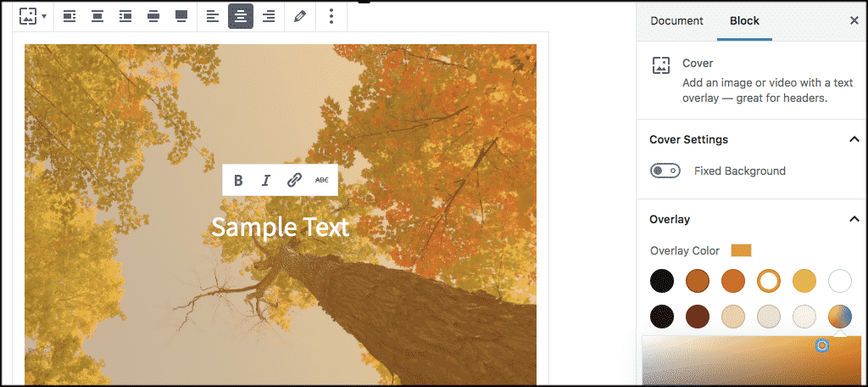The height and width of the screenshot is (387, 868).
Task: Click the multicolor custom color picker swatch
Action: click(x=840, y=317)
